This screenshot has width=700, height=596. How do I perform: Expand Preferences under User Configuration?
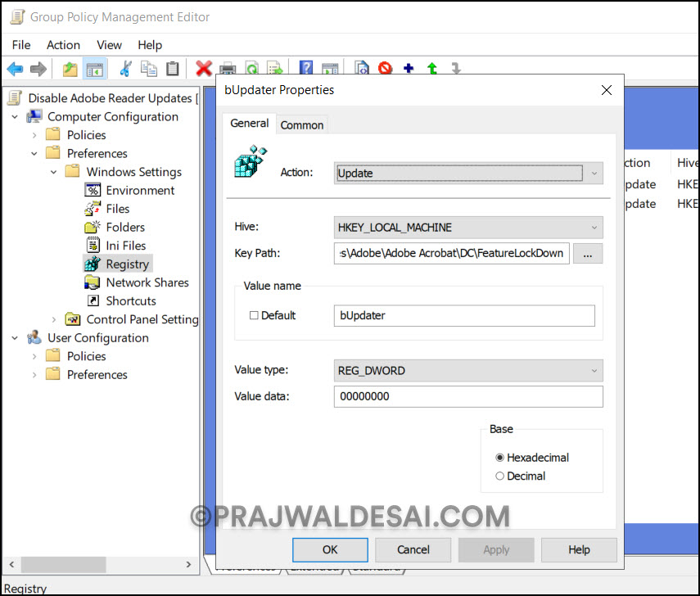pos(34,375)
